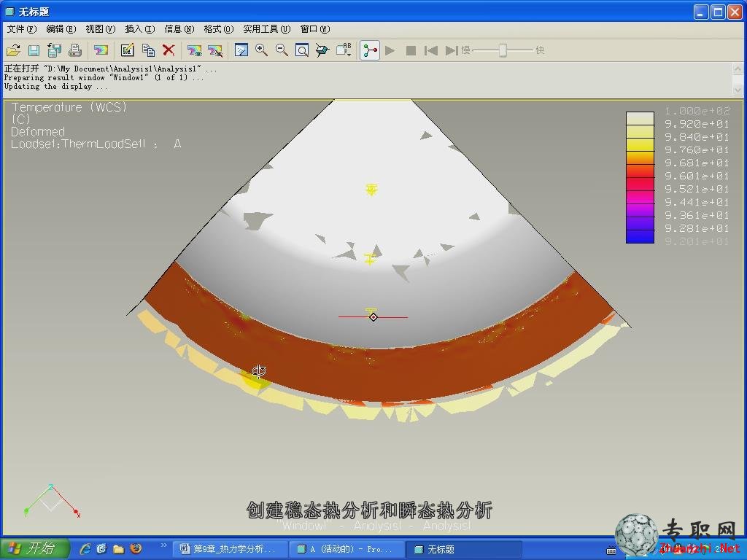Image resolution: width=747 pixels, height=560 pixels.
Task: Click the "Temperature (WCS)" result label
Action: point(69,107)
